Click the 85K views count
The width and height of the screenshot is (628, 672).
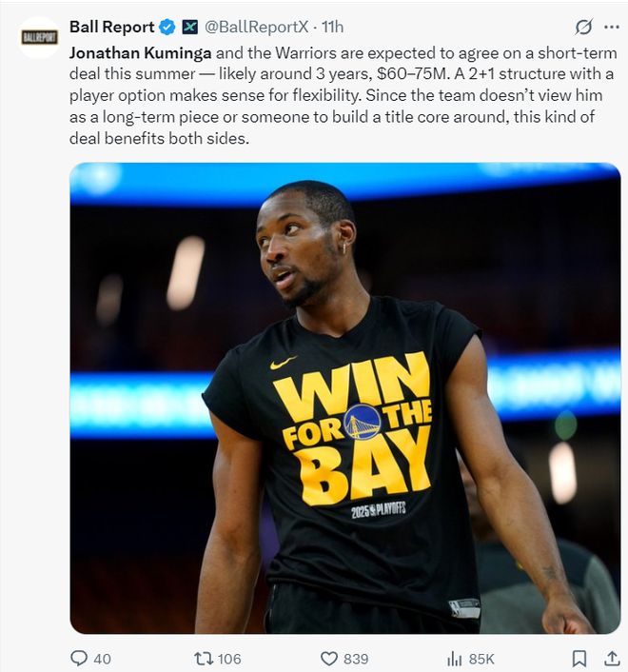pos(481,658)
